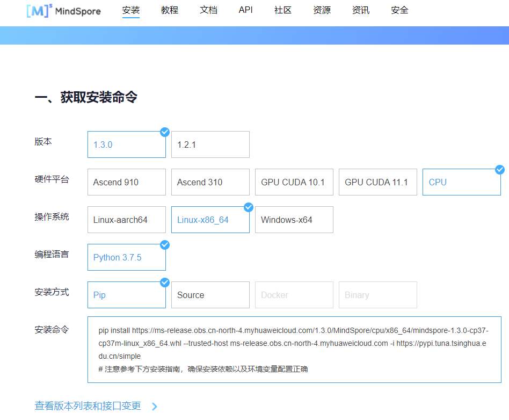Viewport: 509px width, 420px height.
Task: Click the checkmark badge on Pip
Action: click(165, 283)
